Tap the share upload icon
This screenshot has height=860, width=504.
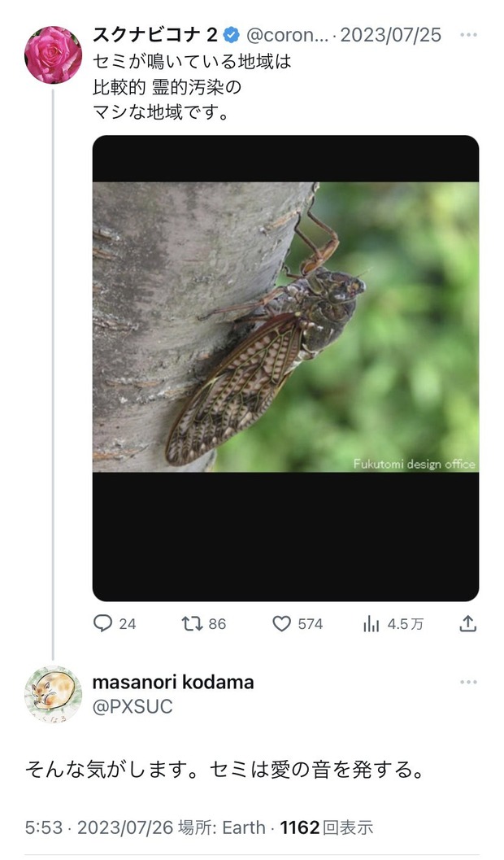click(467, 623)
